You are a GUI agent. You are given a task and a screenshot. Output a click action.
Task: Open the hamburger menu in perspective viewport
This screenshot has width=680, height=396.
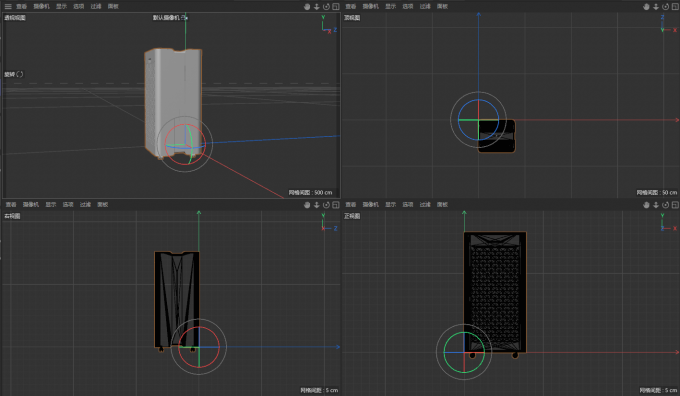click(x=8, y=7)
